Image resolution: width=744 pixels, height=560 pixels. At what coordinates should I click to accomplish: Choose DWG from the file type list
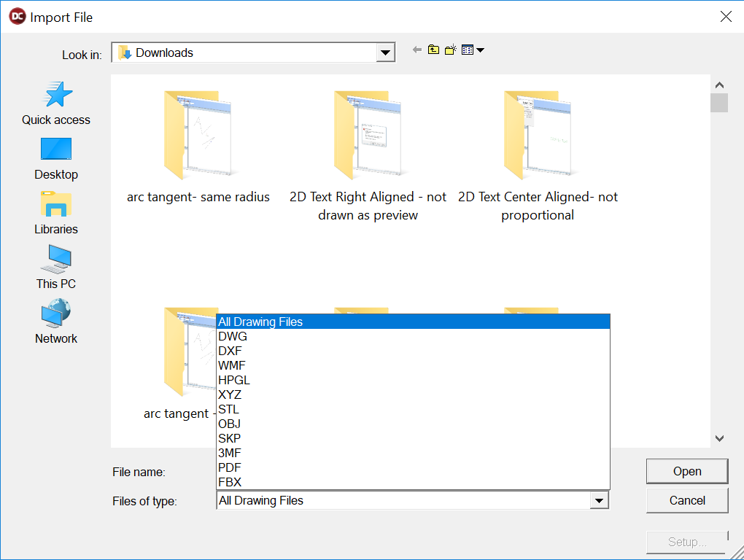pyautogui.click(x=233, y=336)
